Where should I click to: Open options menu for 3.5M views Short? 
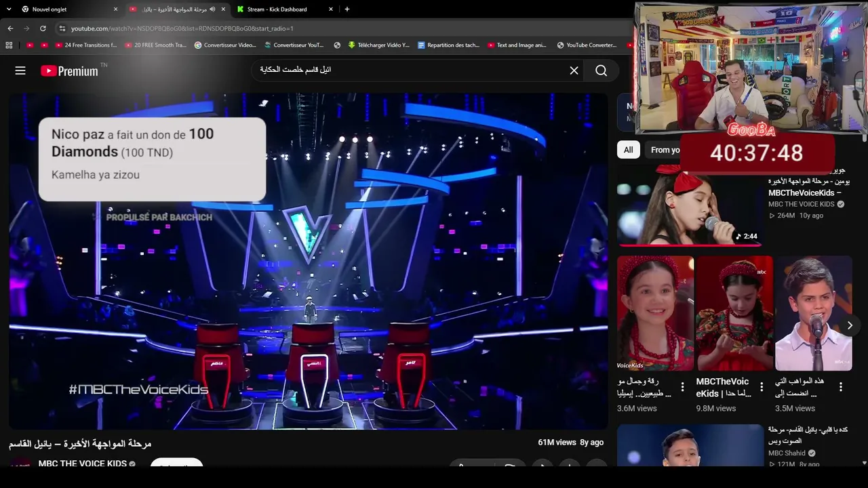coord(841,387)
